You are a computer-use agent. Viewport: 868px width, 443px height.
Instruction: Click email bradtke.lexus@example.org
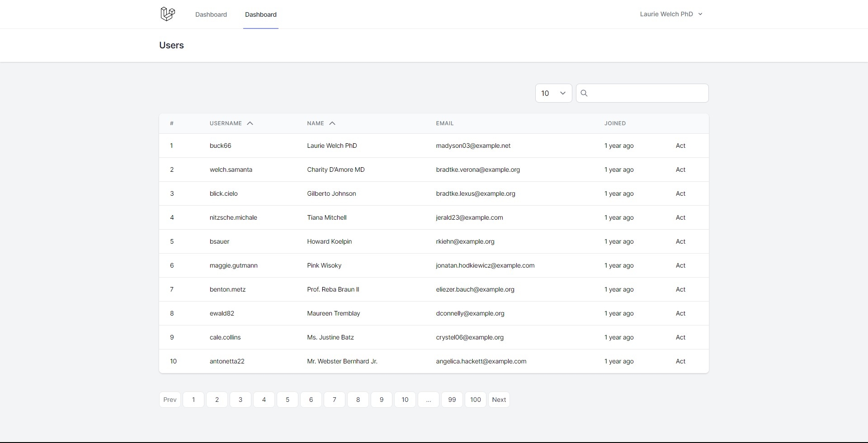coord(476,193)
